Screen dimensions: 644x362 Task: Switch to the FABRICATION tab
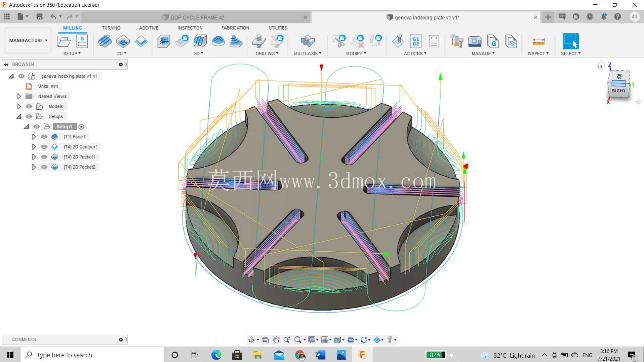tap(235, 28)
